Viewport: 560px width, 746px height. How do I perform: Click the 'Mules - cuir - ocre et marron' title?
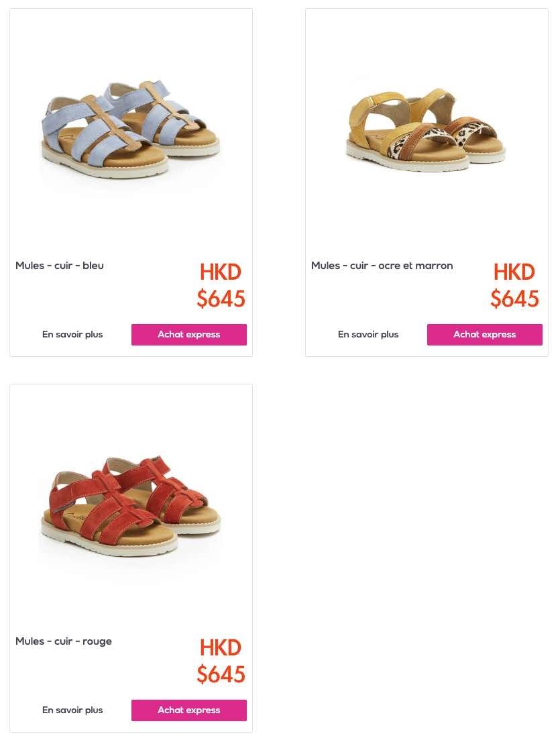[x=382, y=266]
